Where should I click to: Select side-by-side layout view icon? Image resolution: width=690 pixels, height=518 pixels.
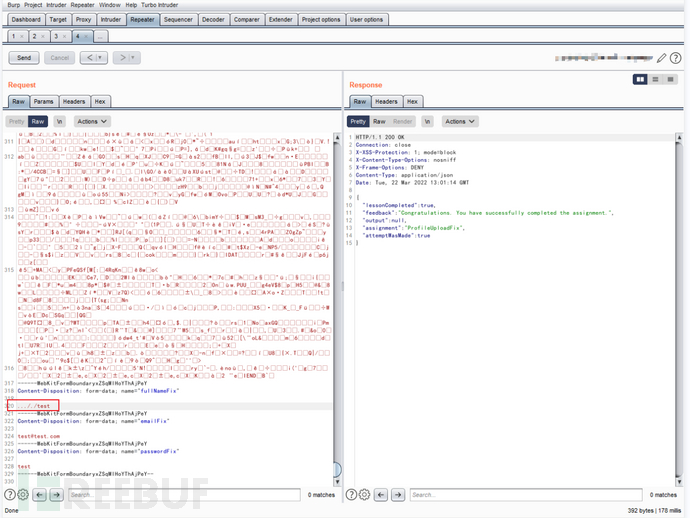coord(640,79)
